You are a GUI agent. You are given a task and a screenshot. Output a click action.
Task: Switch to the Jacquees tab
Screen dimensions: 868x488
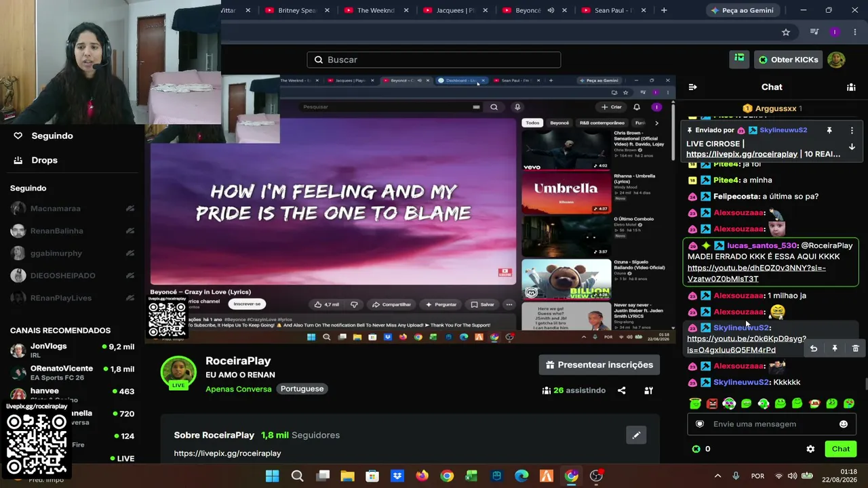click(455, 10)
